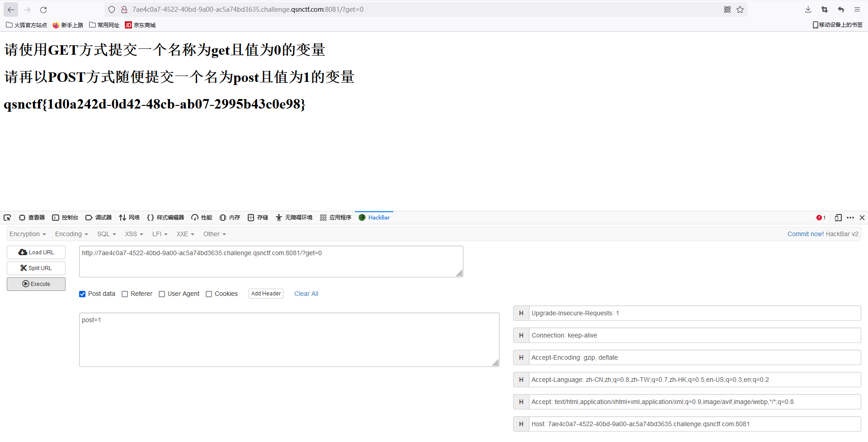Open the 调试器 (Debugger) panel
868x442 pixels.
tap(99, 218)
